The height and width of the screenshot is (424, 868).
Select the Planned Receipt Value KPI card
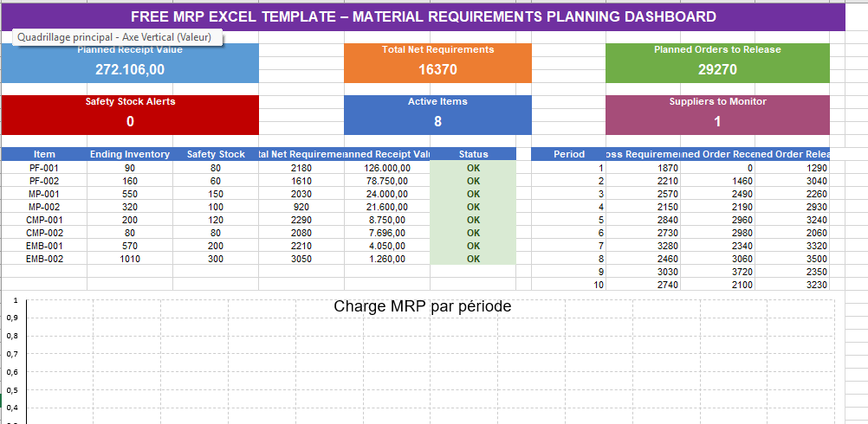click(x=130, y=63)
